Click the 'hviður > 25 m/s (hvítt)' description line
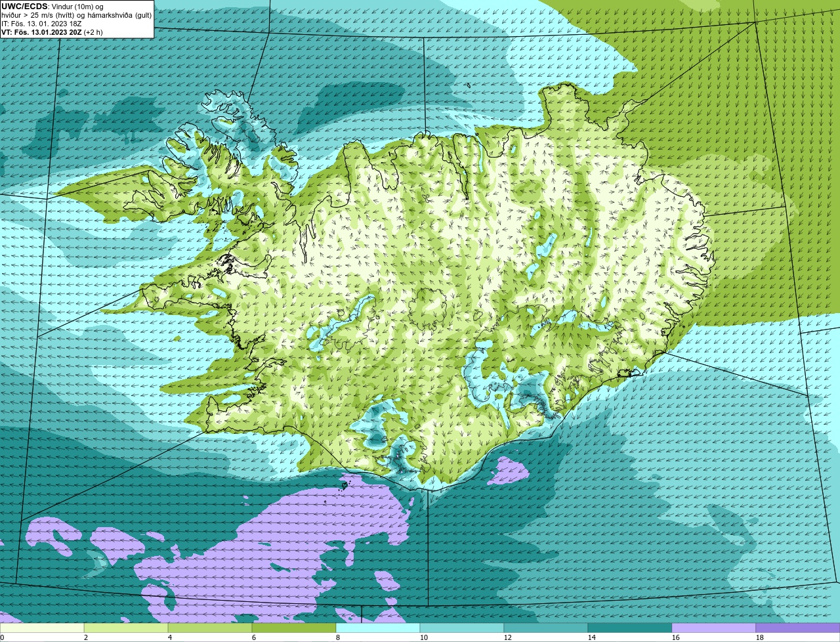 point(76,15)
